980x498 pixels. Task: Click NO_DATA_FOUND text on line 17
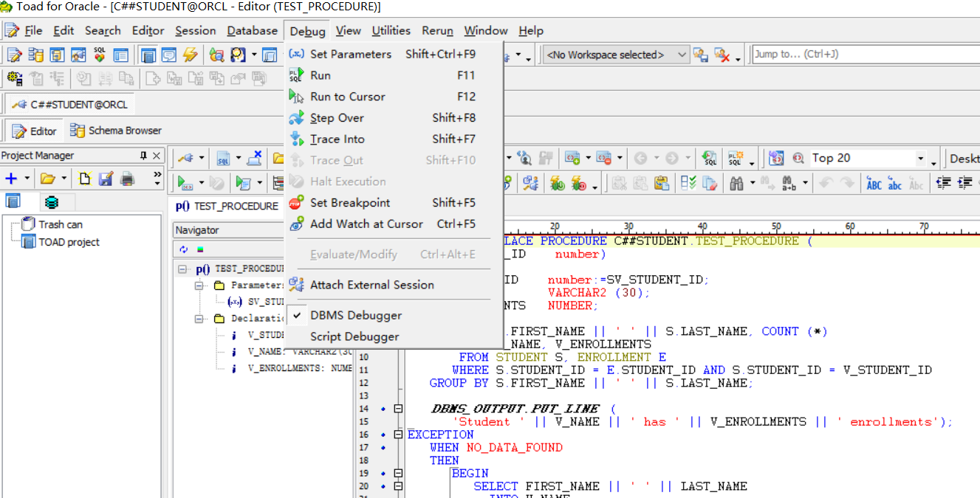click(514, 448)
